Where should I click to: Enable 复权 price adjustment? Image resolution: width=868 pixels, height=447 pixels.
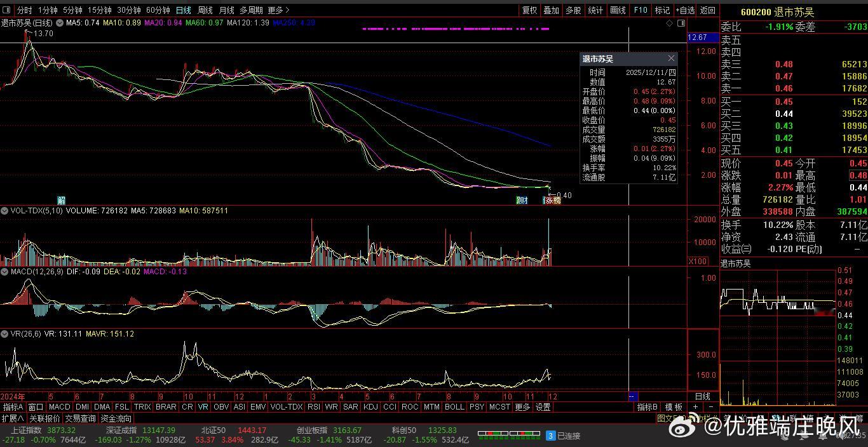[529, 10]
